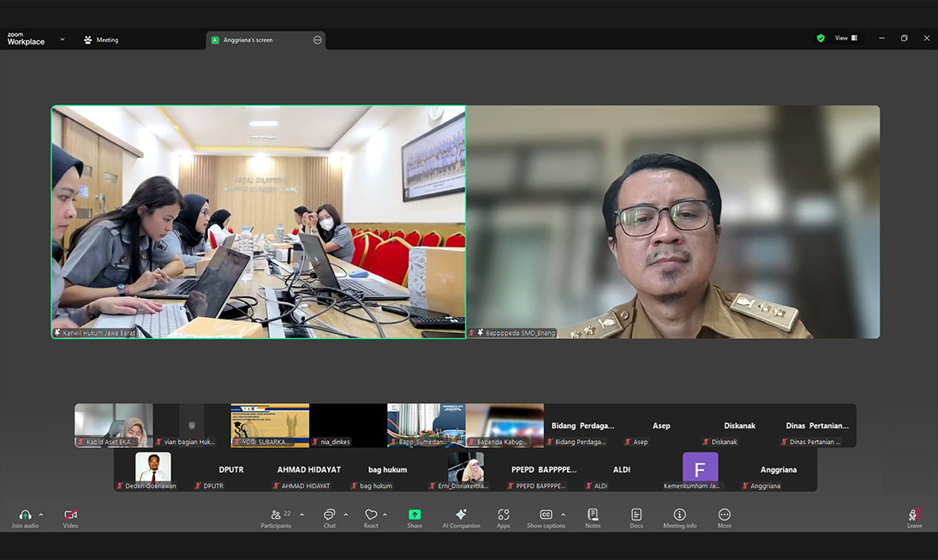Expand audio options arrow beside Join audio

point(40,515)
